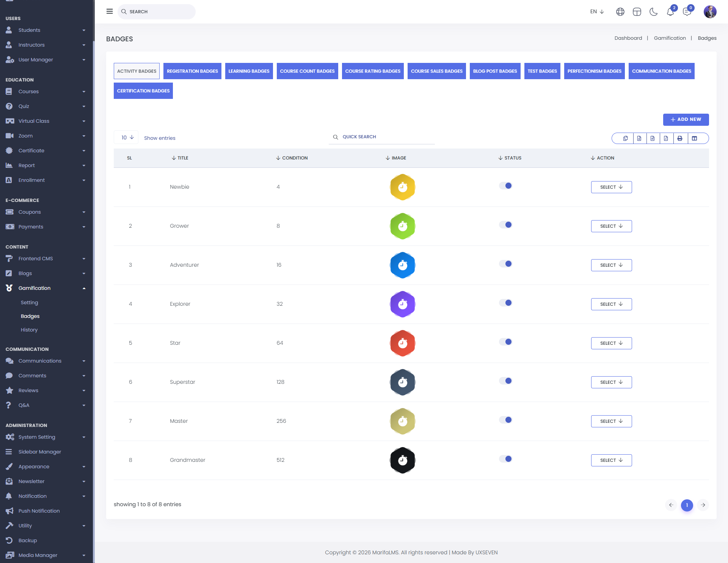Switch to Learning Badges tab

pyautogui.click(x=249, y=71)
